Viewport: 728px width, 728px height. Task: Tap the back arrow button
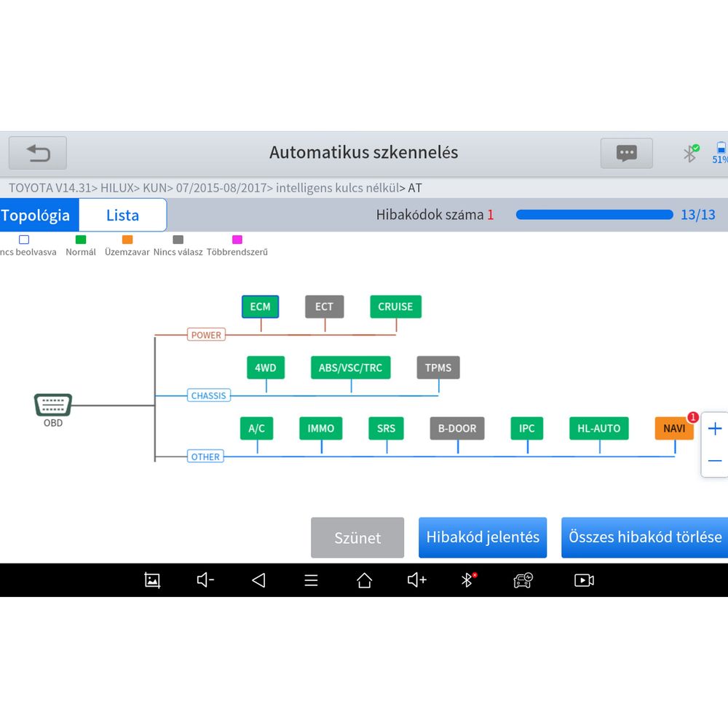(x=38, y=153)
